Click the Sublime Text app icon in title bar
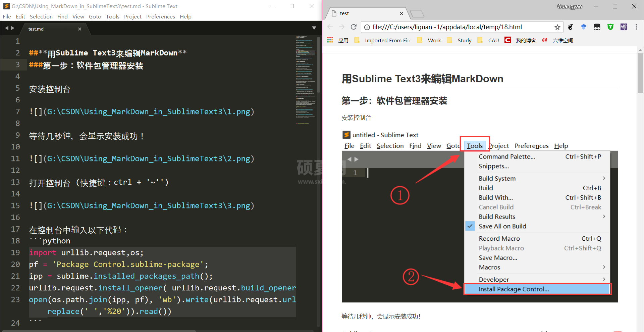Image resolution: width=644 pixels, height=332 pixels. point(6,6)
